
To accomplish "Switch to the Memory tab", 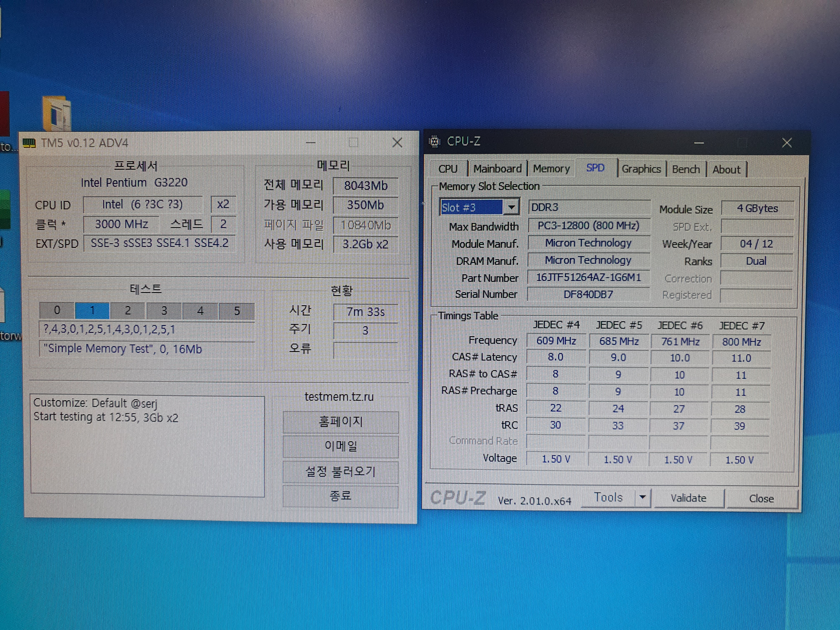I will 551,169.
